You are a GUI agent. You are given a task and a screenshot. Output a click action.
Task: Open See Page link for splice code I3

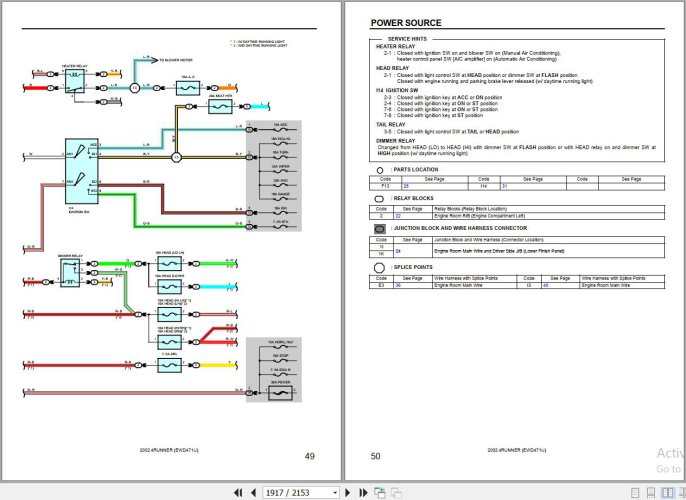pyautogui.click(x=546, y=285)
